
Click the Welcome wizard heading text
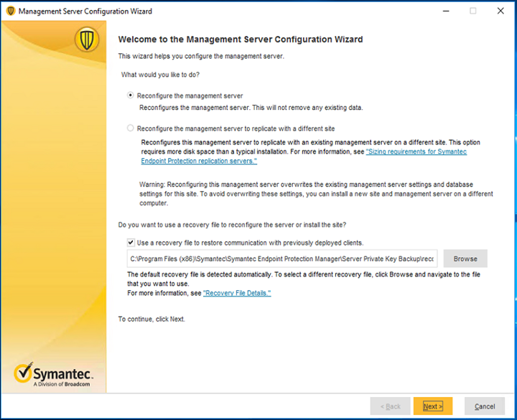coord(241,39)
